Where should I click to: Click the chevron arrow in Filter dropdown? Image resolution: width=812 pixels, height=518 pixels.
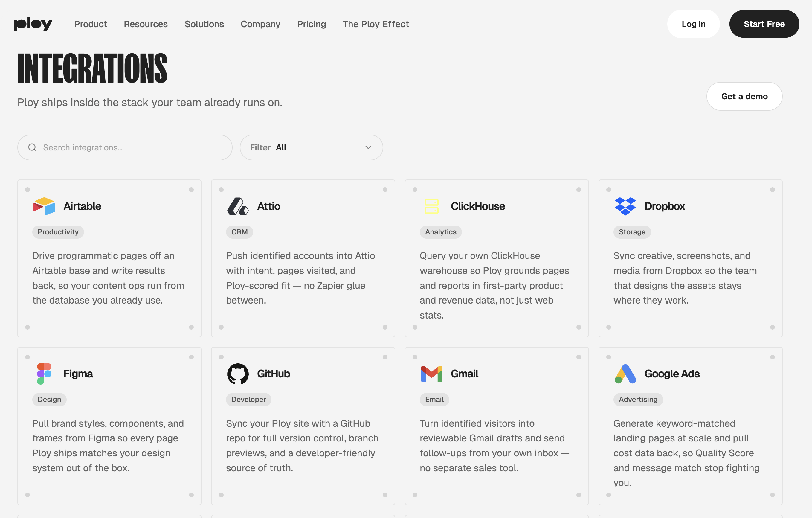click(x=368, y=147)
